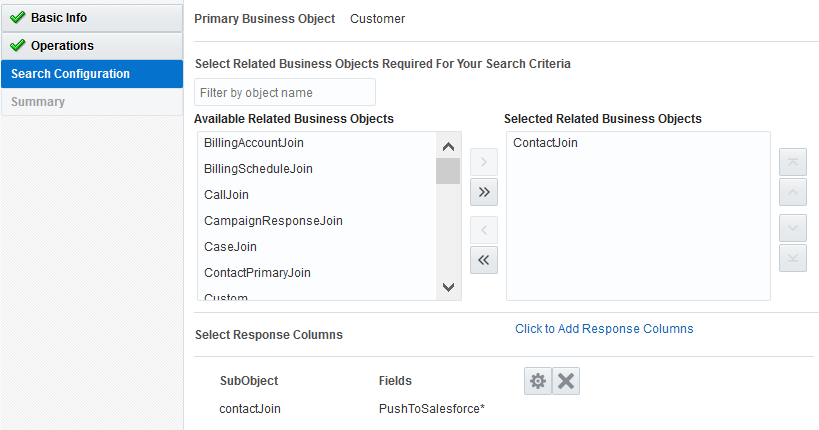Click the move to bottom reorder icon
819x430 pixels.
(792, 258)
